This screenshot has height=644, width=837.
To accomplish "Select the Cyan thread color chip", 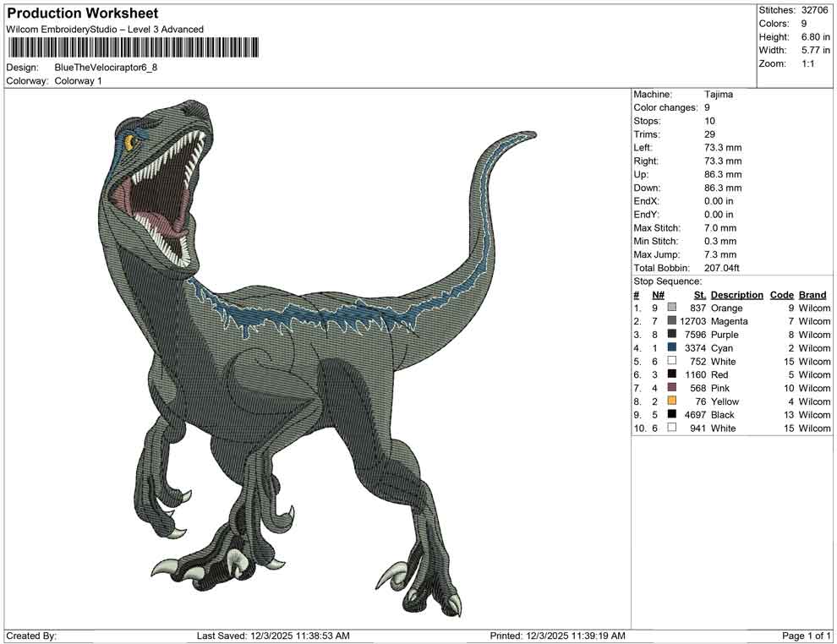I will coord(672,348).
